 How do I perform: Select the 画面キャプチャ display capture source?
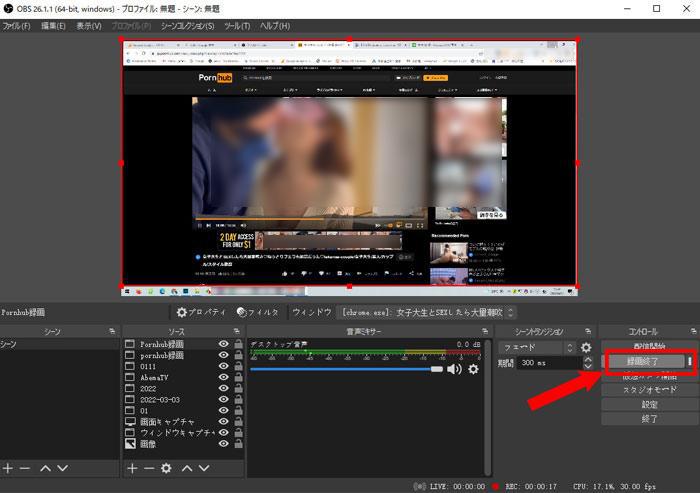tap(183, 422)
